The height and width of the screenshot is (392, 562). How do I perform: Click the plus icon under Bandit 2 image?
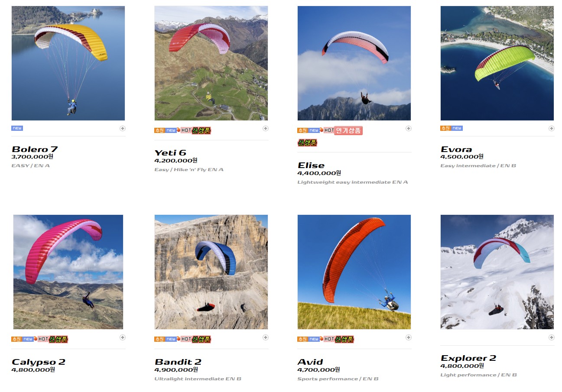[266, 337]
